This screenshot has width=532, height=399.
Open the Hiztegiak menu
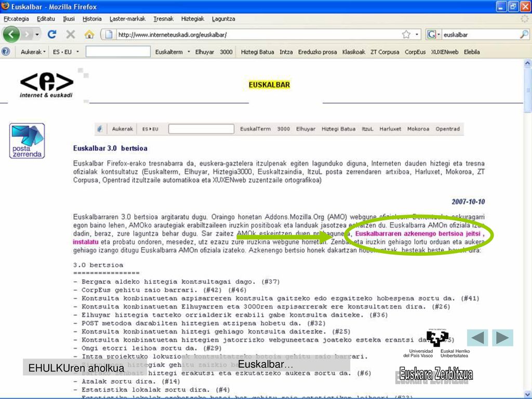(192, 19)
